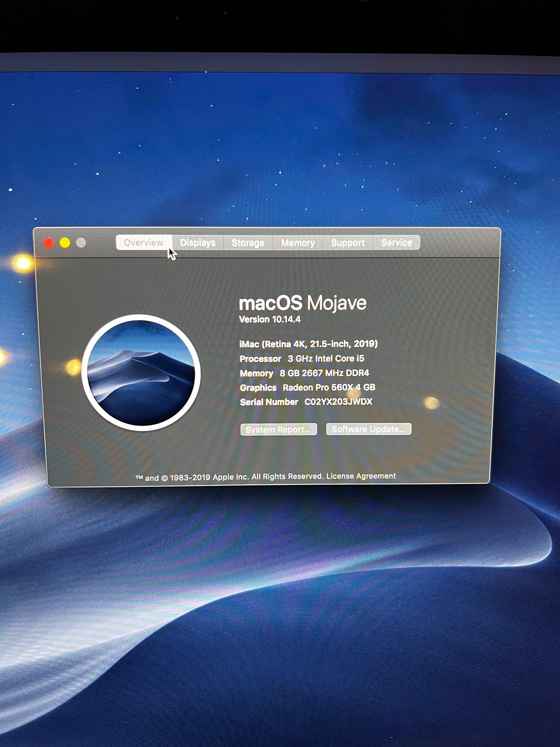Image resolution: width=560 pixels, height=747 pixels.
Task: Go to the Memory tab
Action: [298, 243]
